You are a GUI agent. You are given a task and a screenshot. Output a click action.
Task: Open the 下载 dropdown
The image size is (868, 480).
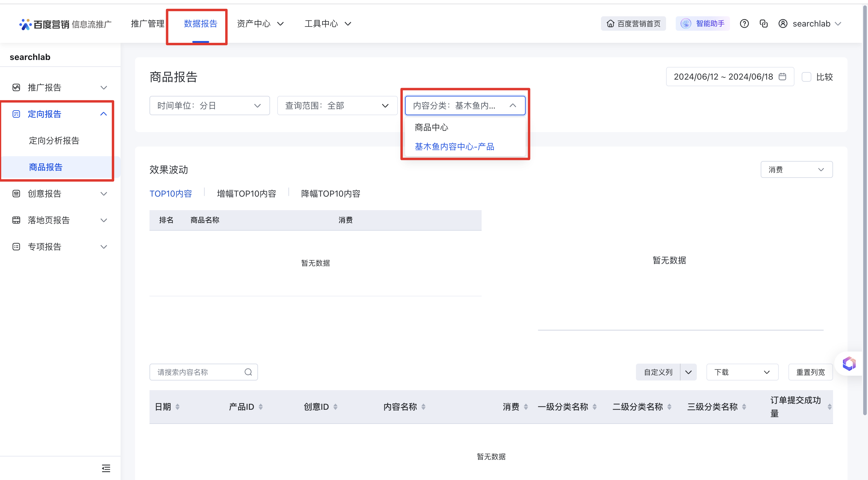pos(742,372)
